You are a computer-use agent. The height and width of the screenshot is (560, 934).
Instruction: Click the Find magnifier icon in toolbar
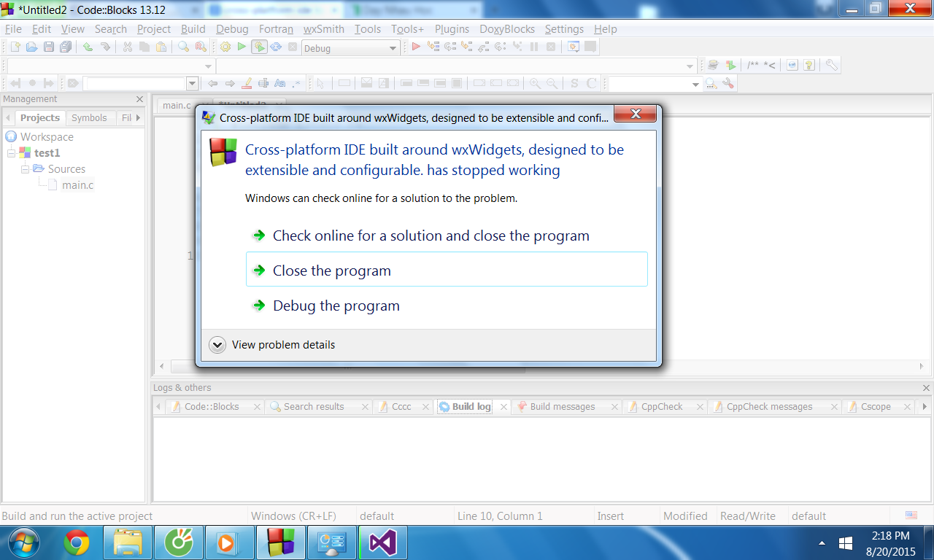[x=183, y=47]
